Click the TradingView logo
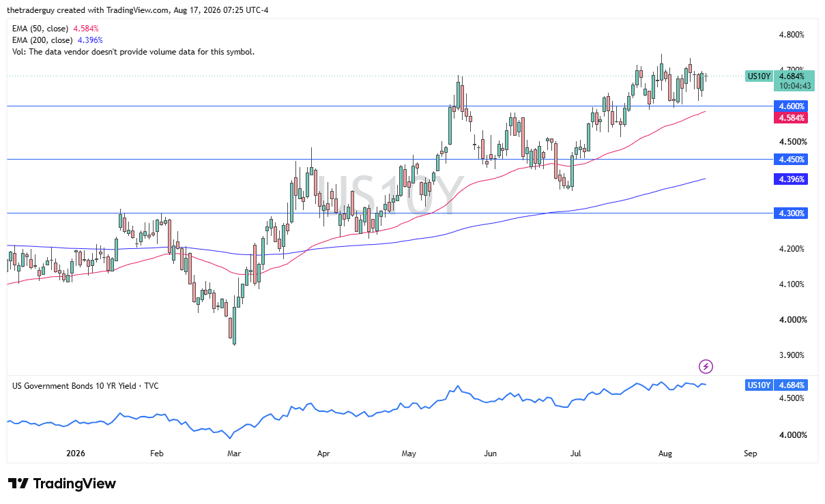 (x=62, y=484)
